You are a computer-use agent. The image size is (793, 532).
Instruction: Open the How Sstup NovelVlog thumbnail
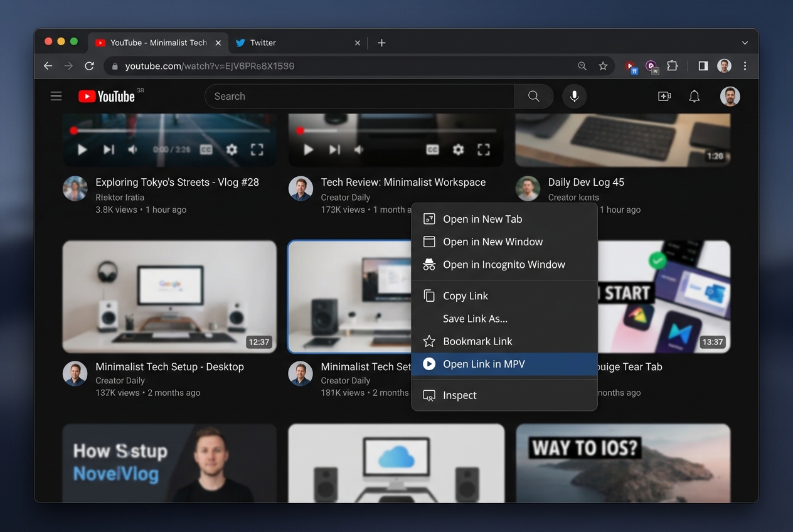click(169, 463)
